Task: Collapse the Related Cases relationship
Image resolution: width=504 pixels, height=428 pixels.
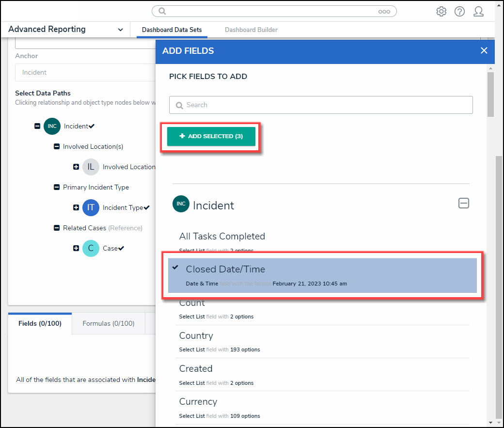Action: coord(57,228)
